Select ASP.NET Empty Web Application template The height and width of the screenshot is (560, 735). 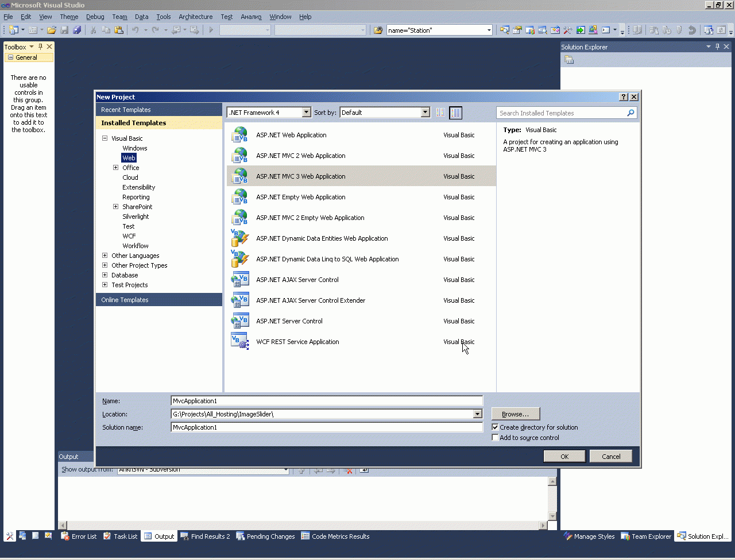(x=361, y=197)
